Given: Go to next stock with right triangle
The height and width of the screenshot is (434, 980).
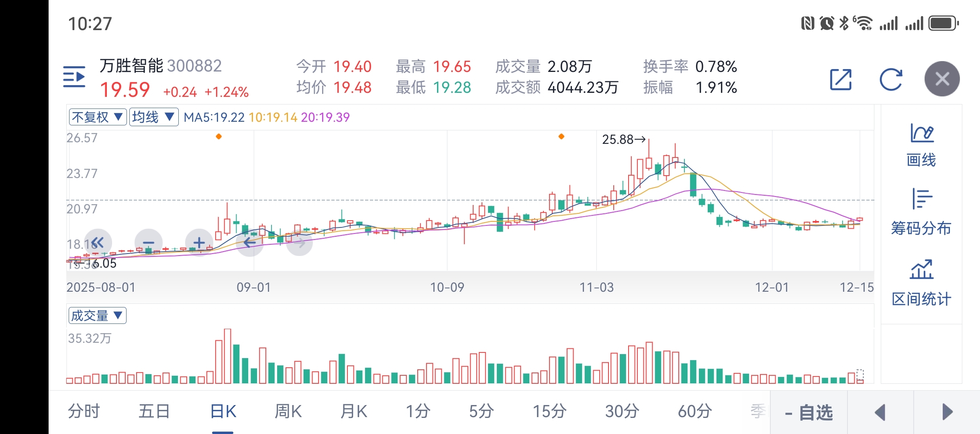Looking at the screenshot, I should 947,412.
